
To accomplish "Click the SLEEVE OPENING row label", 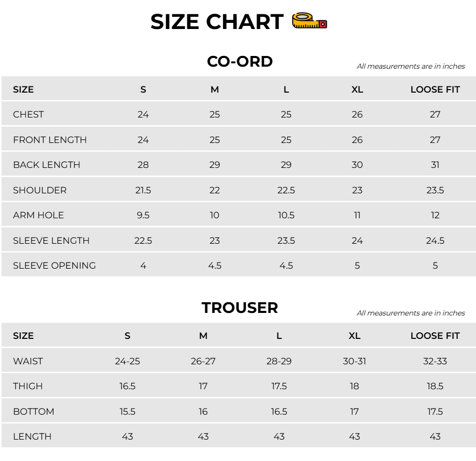I will pos(54,266).
